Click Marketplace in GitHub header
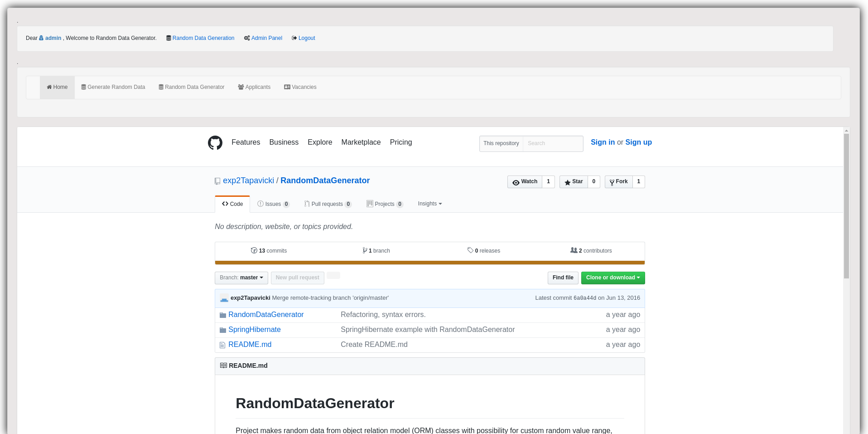868x434 pixels. click(x=361, y=142)
